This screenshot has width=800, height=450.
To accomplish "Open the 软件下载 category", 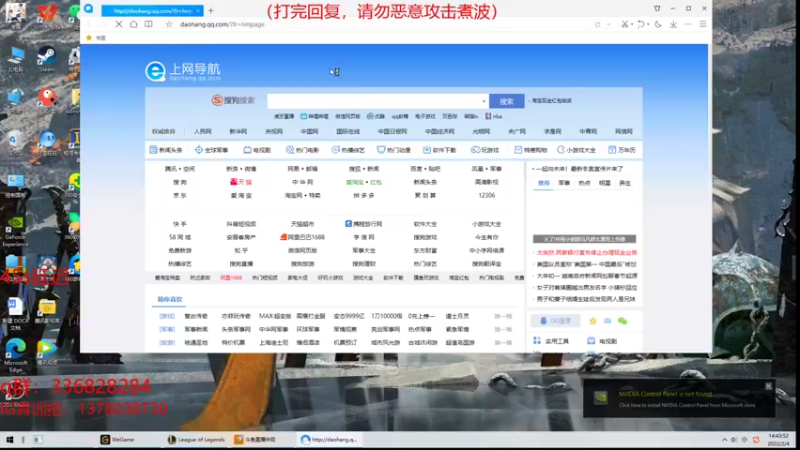I will point(439,150).
